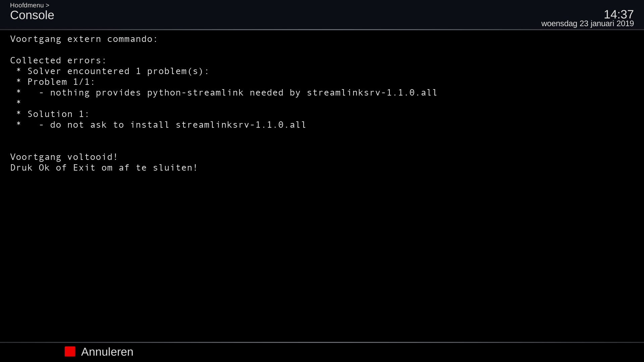Click the bottom action bar

pyautogui.click(x=322, y=352)
